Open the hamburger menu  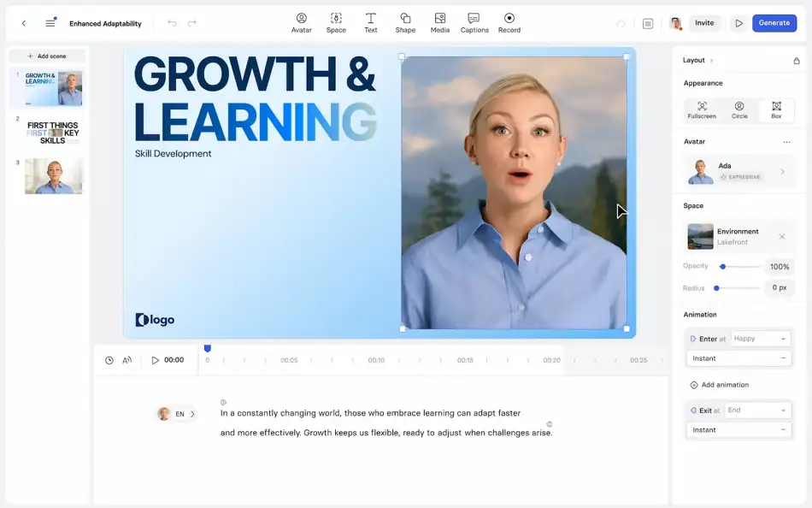50,23
